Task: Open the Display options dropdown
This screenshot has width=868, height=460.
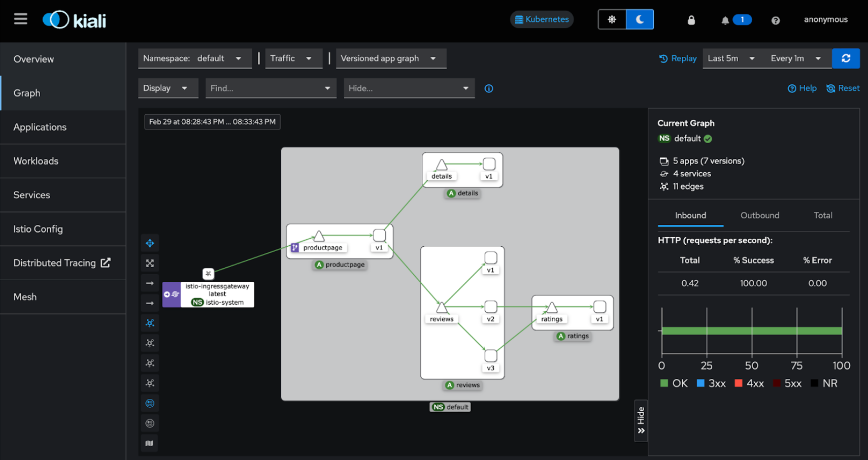Action: coord(168,88)
